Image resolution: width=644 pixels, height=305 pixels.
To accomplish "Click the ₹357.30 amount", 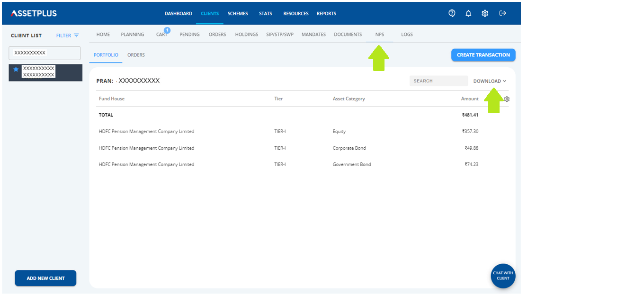I will [x=470, y=132].
